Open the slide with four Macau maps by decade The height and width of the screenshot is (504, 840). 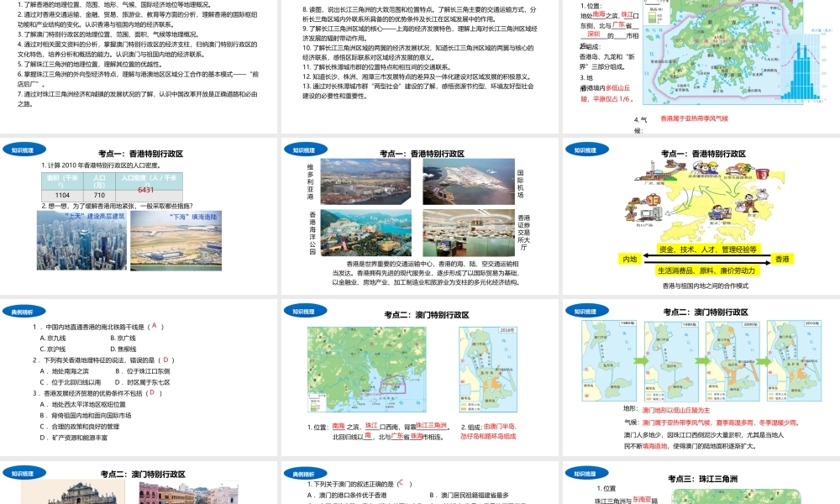click(x=701, y=378)
